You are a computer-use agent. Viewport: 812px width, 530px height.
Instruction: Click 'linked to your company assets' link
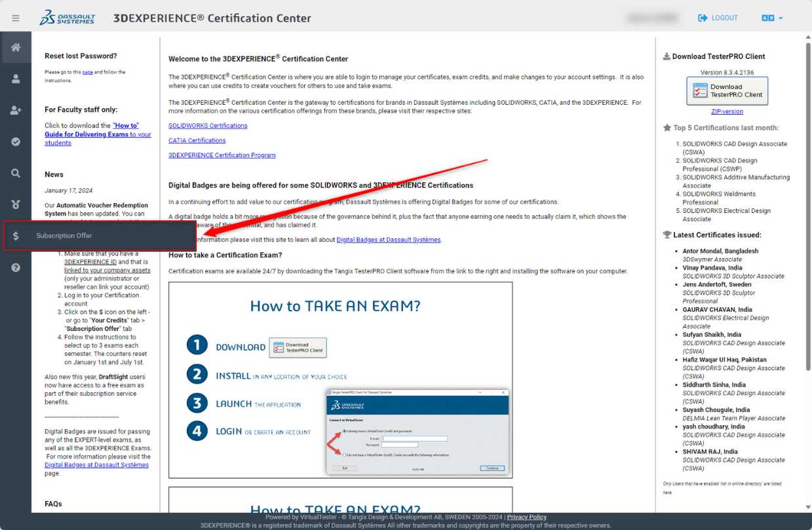(107, 270)
